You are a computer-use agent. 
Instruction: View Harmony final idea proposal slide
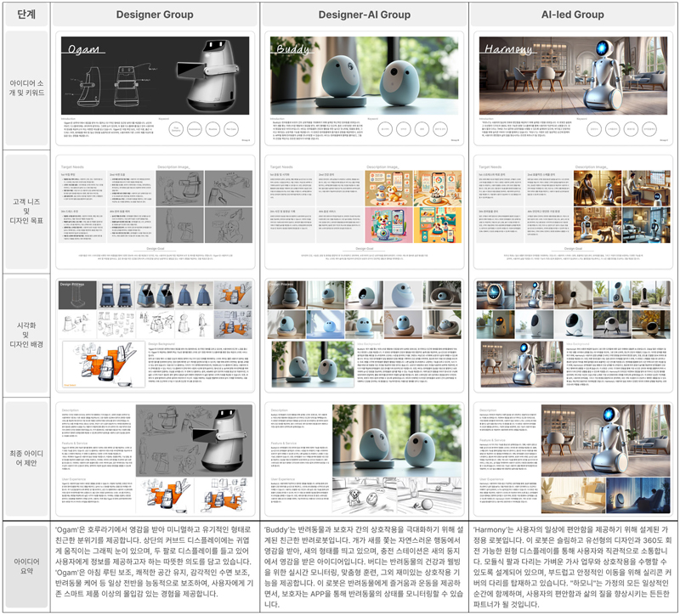pyautogui.click(x=574, y=457)
